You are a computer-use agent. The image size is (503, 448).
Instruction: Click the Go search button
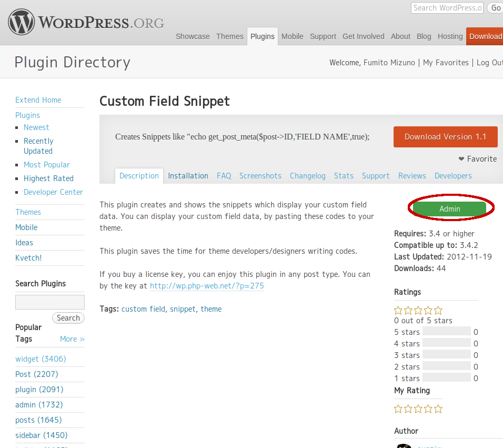(x=495, y=8)
